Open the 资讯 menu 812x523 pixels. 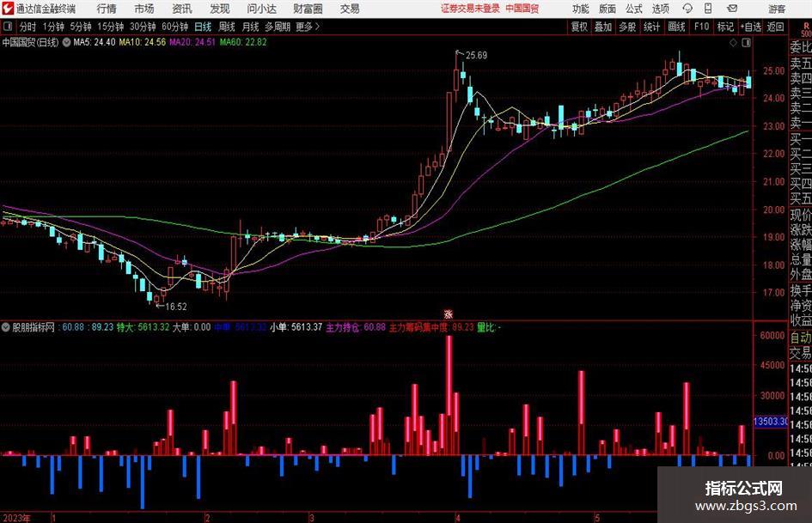pos(182,9)
